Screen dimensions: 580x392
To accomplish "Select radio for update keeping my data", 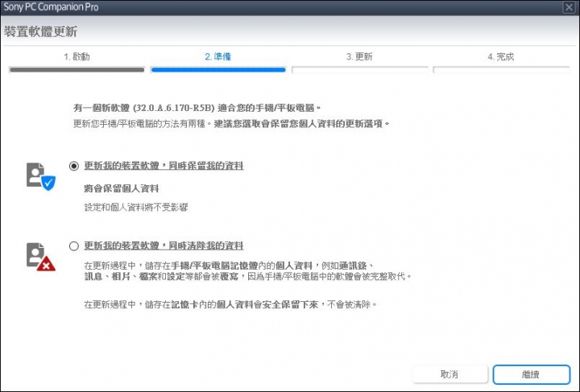I will (74, 166).
